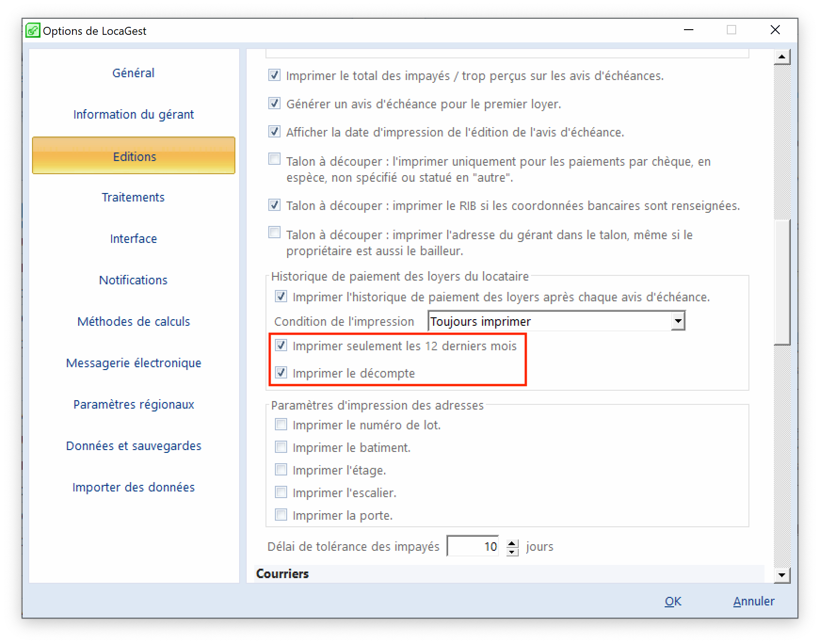This screenshot has width=820, height=644.
Task: Toggle Imprimer l'historique de paiement des loyers
Action: tap(281, 296)
